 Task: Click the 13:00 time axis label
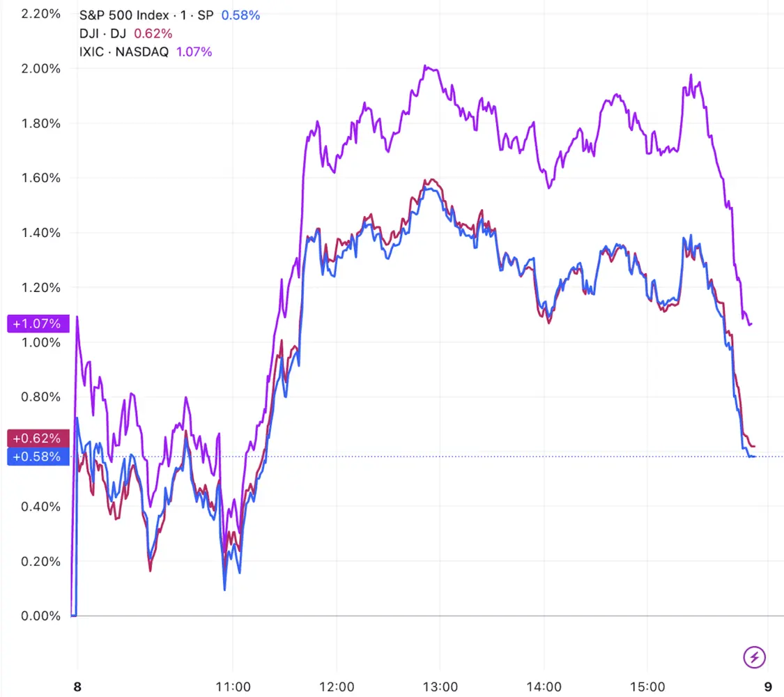(440, 687)
